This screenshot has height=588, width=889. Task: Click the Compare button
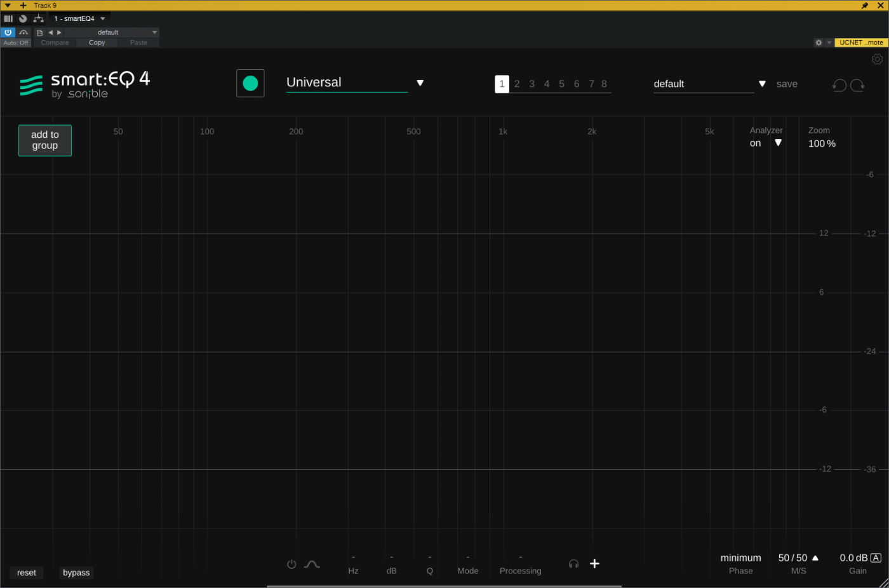point(55,43)
